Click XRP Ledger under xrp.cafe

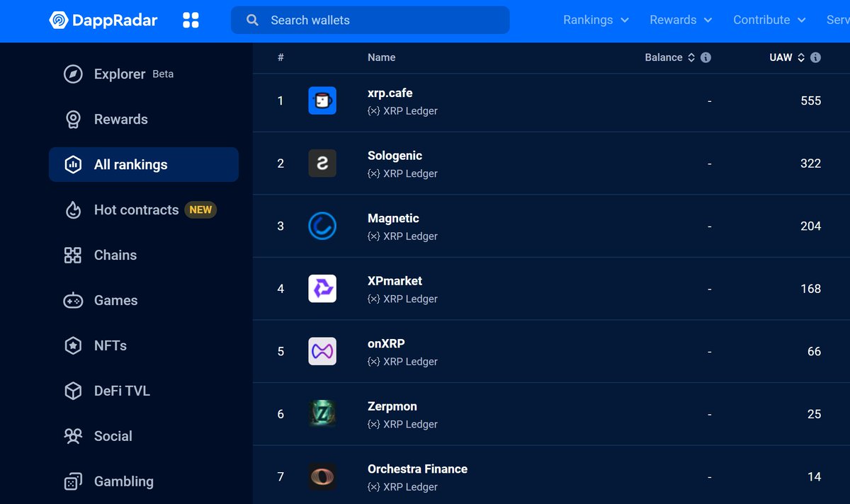tap(402, 111)
